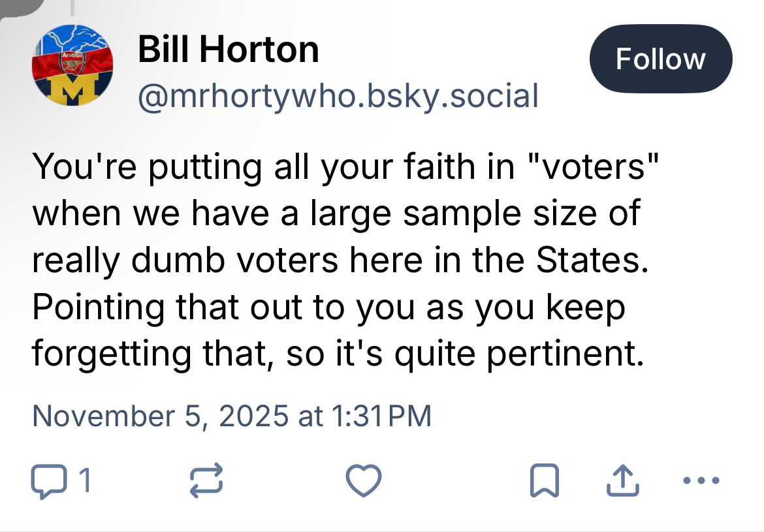
Task: Click the thread connector line above avatar
Action: [x=72, y=7]
